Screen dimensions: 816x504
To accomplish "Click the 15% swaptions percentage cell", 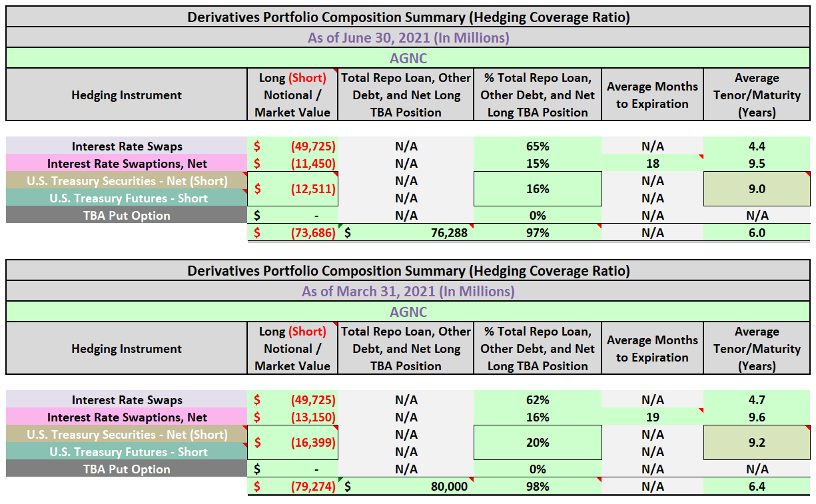I will 538,164.
